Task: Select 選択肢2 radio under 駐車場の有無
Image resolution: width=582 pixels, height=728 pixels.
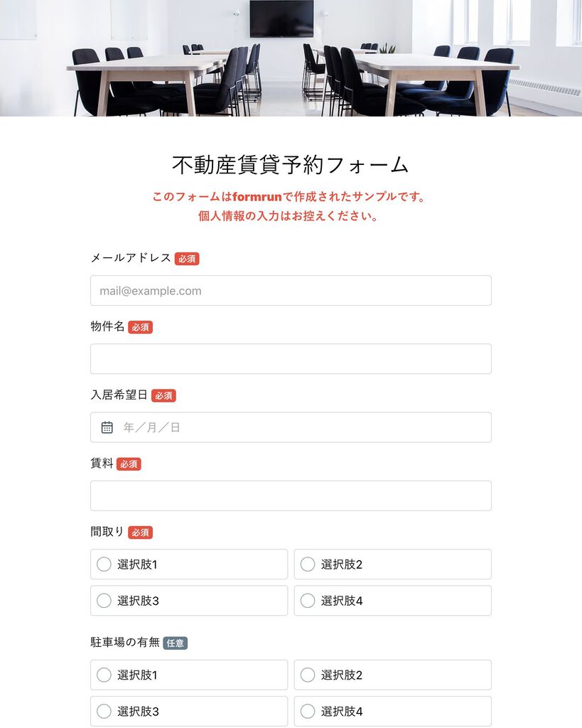Action: (x=393, y=675)
